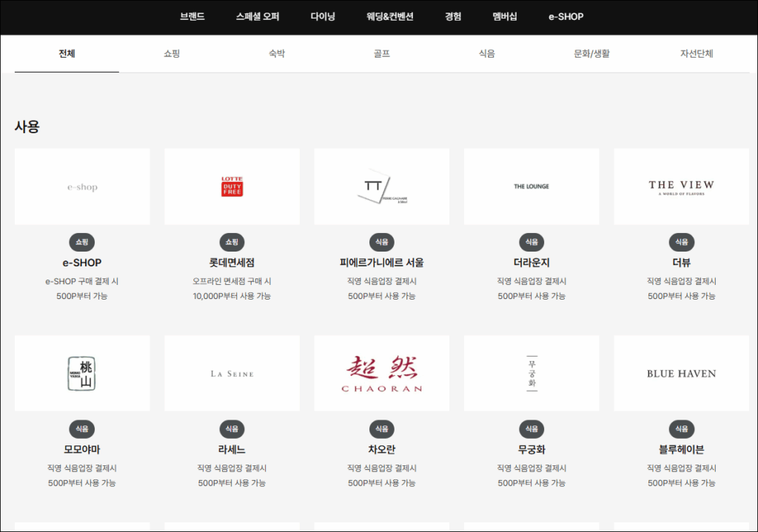Select the 식음 badge above the 무궁화 title
758x532 pixels.
(x=531, y=429)
